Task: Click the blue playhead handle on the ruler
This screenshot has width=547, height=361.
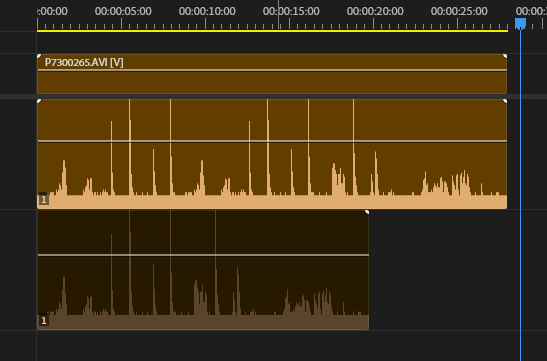Action: pyautogui.click(x=520, y=24)
